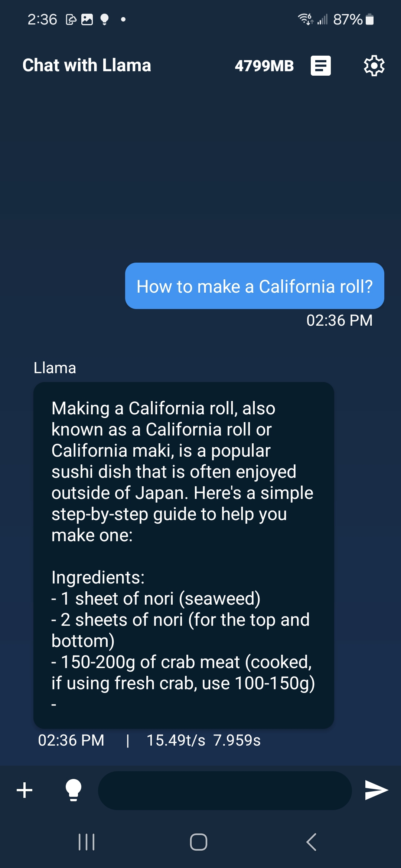Select the user message about California roll
This screenshot has height=868, width=401.
point(254,286)
